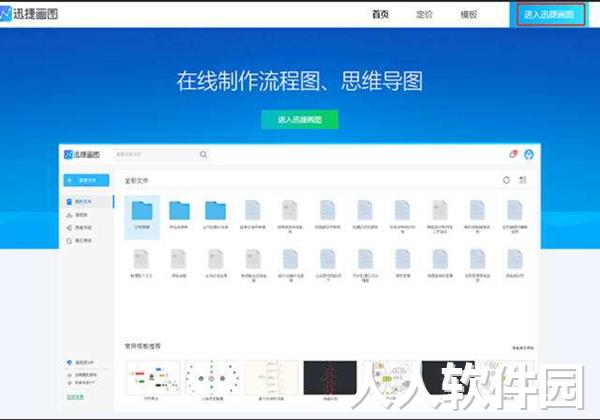Open the cream colored bracket diagram template
This screenshot has width=600, height=420.
[271, 377]
